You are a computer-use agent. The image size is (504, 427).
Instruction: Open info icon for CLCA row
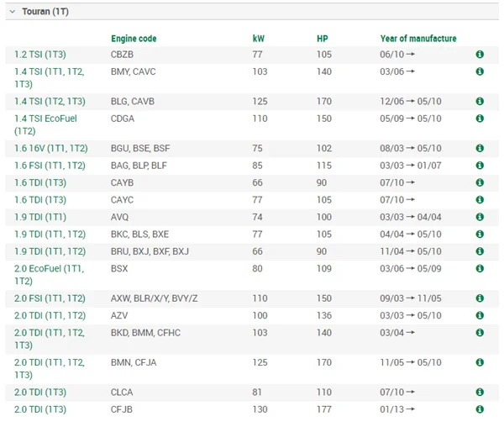pyautogui.click(x=480, y=393)
